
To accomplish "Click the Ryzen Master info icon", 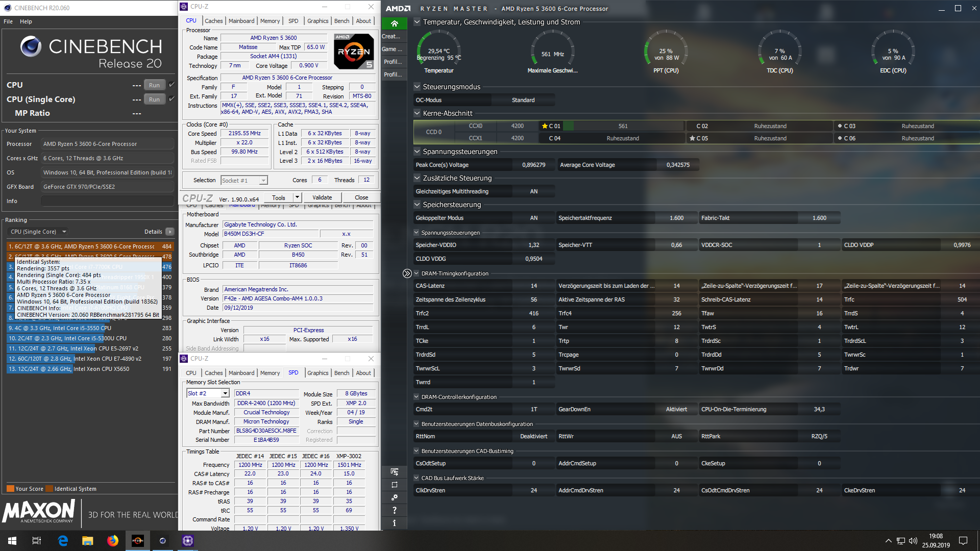I will (x=394, y=523).
